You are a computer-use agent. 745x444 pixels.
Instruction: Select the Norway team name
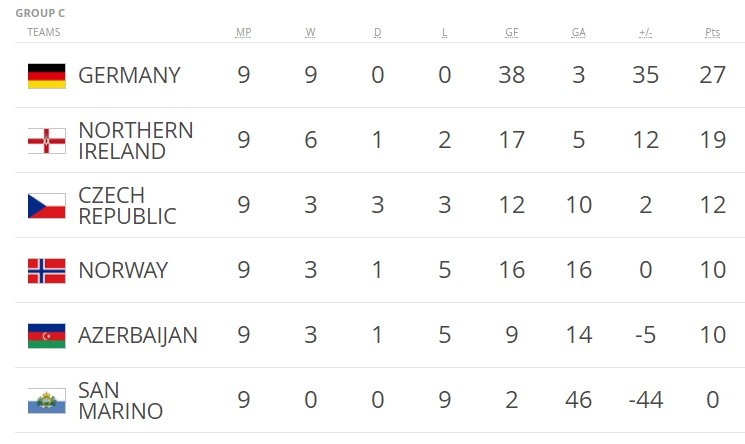tap(123, 271)
